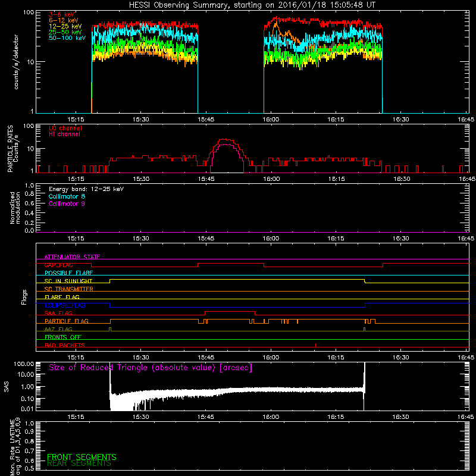Click the 'Normalized modulation' axis label
This screenshot has width=476, height=476.
pyautogui.click(x=15, y=208)
